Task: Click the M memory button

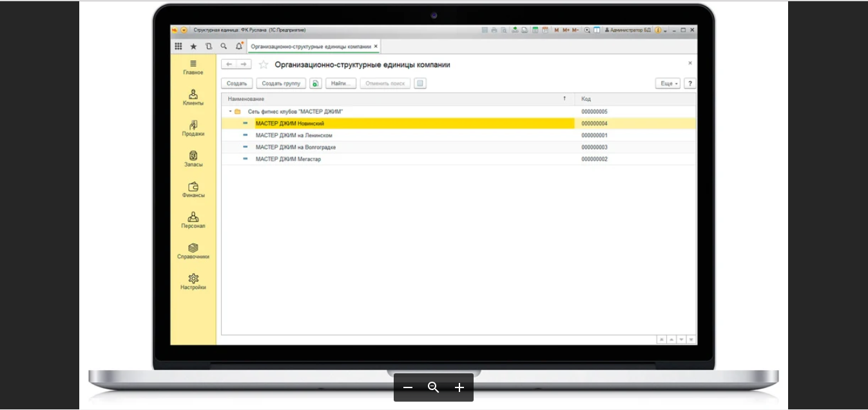Action: 557,30
